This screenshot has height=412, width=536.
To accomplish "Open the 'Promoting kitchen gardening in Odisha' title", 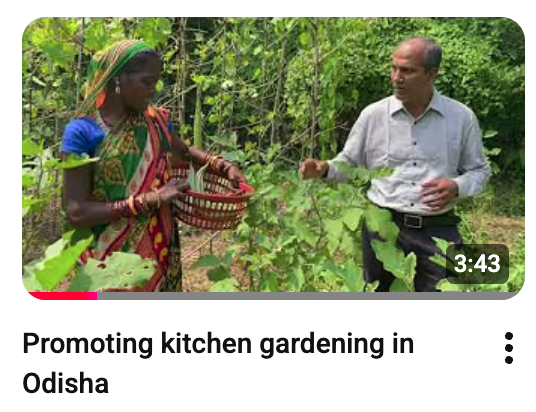I will coord(218,363).
